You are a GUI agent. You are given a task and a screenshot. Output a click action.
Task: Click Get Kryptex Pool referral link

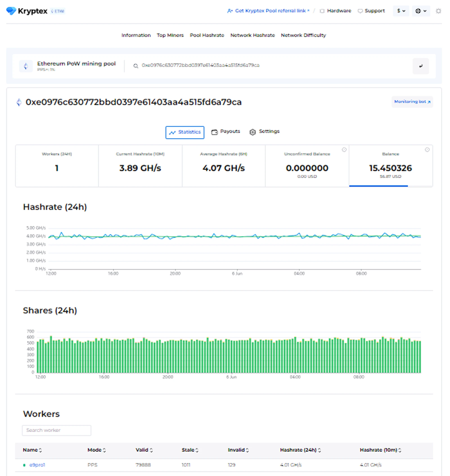pos(268,11)
